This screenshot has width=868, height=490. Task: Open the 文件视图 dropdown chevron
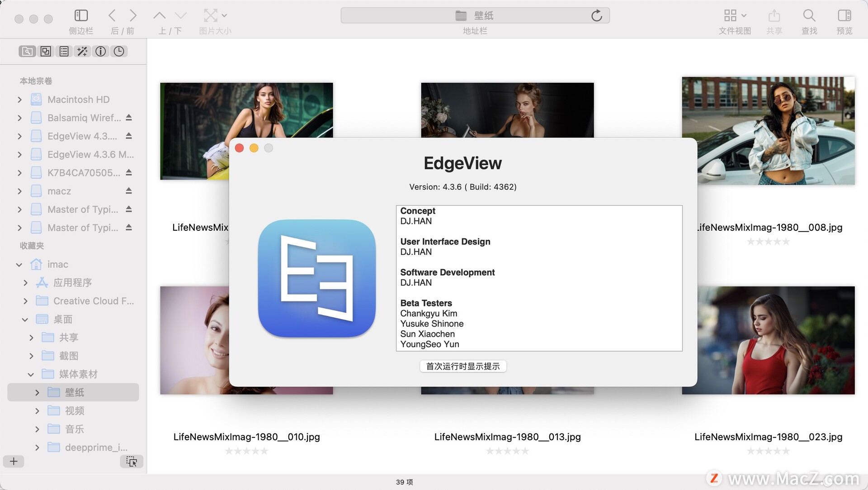coord(744,15)
